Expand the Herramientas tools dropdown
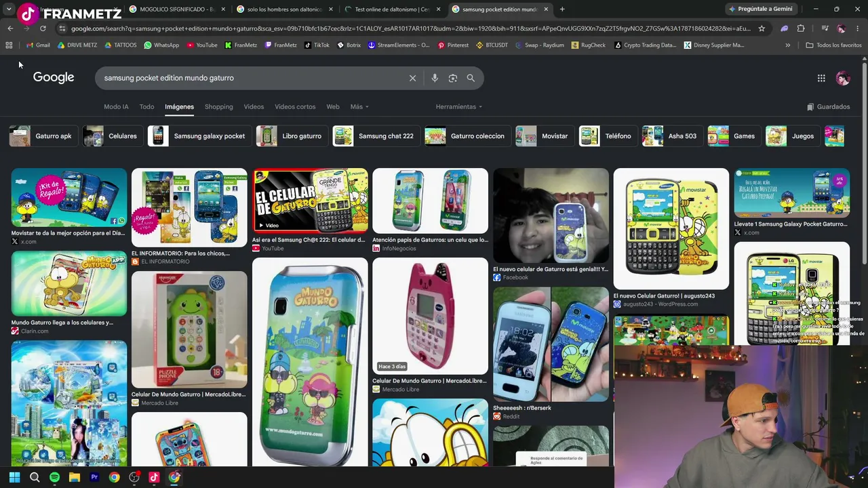The image size is (868, 488). click(x=459, y=106)
